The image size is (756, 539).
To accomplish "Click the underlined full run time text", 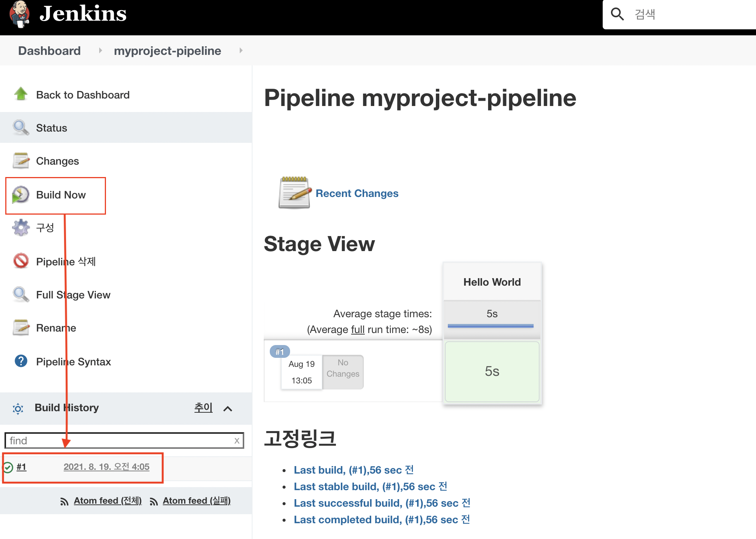I will pos(358,330).
